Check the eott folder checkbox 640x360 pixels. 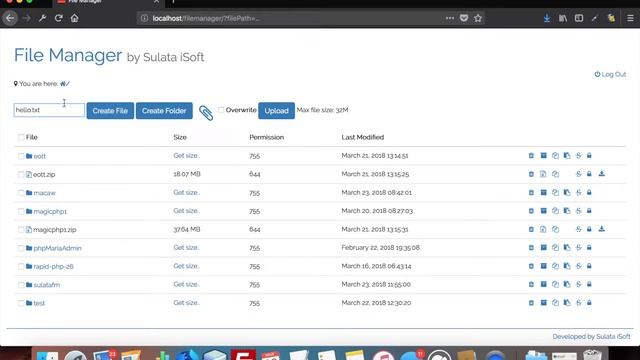tap(21, 156)
